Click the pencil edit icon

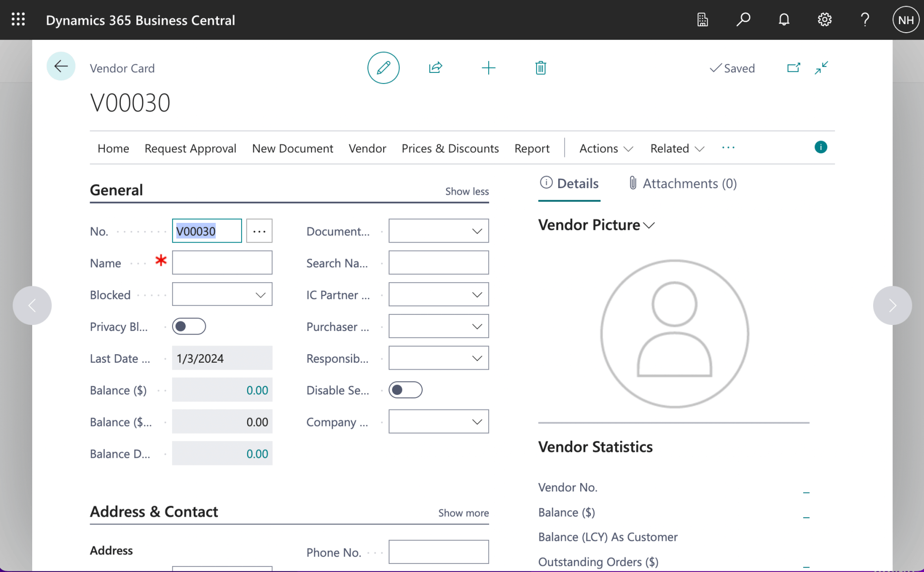(x=383, y=68)
